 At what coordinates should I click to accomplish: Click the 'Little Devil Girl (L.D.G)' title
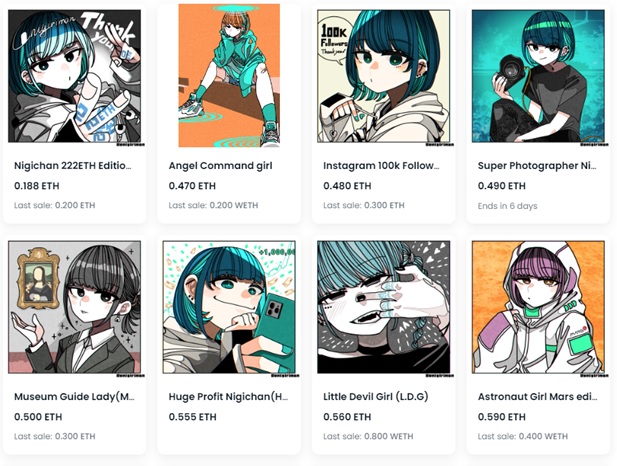pyautogui.click(x=375, y=396)
